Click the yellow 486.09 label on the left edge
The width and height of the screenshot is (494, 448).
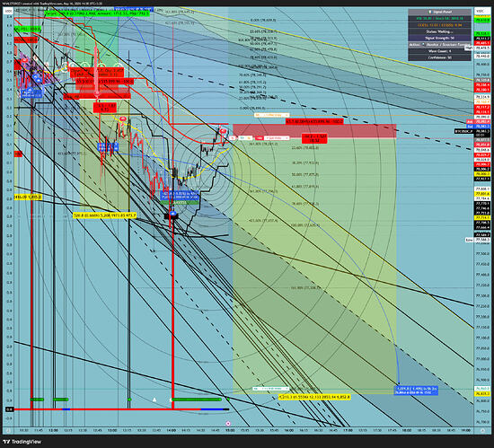pyautogui.click(x=28, y=198)
